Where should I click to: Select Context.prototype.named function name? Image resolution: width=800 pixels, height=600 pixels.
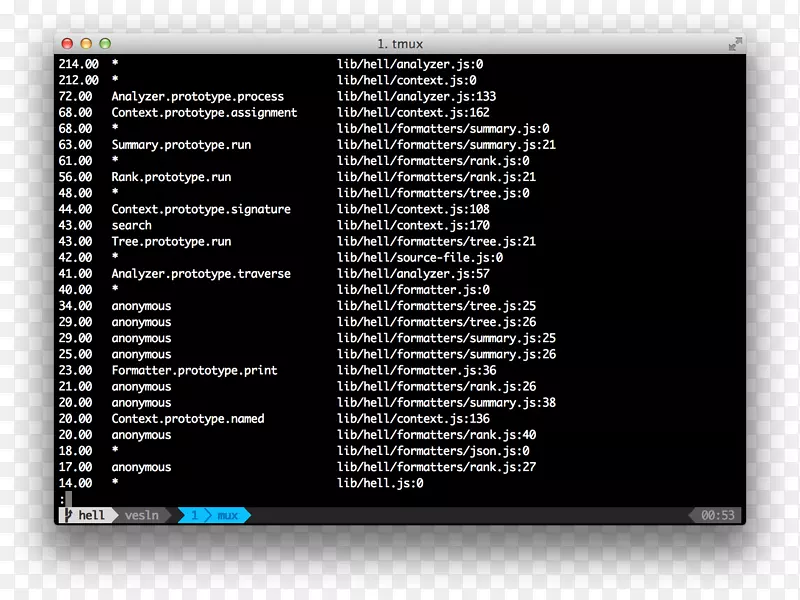coord(188,418)
